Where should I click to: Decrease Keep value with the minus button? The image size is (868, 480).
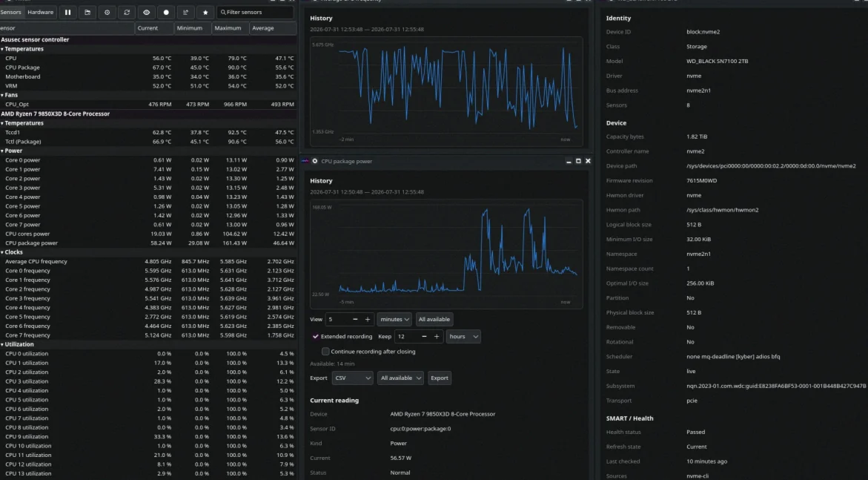[424, 336]
